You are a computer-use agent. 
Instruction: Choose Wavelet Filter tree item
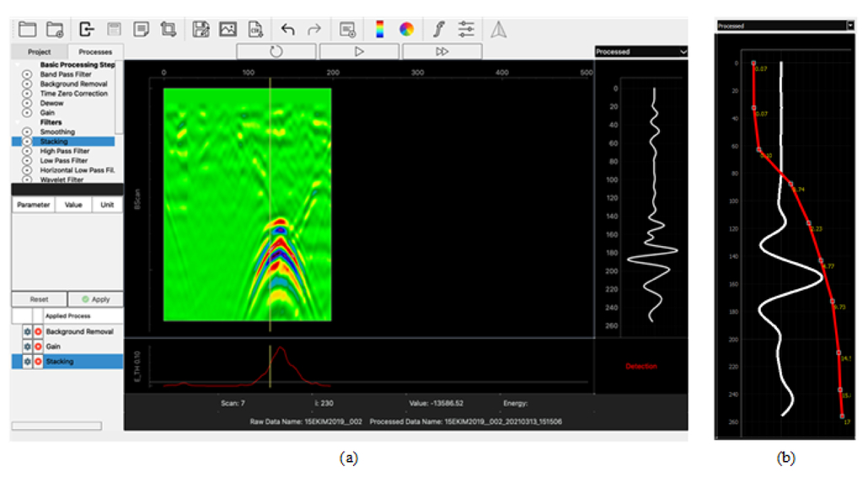[x=62, y=180]
